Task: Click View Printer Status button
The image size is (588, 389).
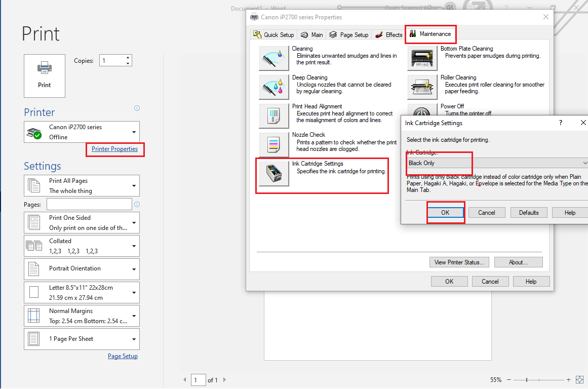Action: click(459, 262)
